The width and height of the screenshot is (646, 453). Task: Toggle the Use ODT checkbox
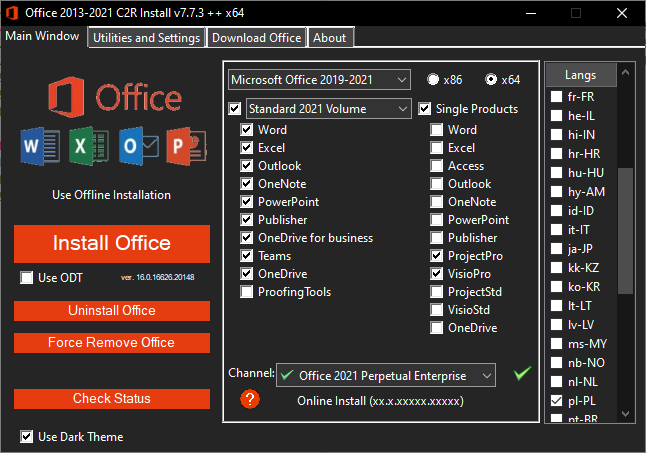[27, 278]
